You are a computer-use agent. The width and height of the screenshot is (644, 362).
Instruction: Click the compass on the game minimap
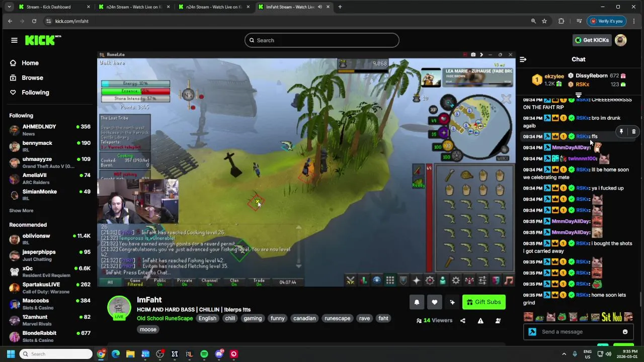coord(448,104)
